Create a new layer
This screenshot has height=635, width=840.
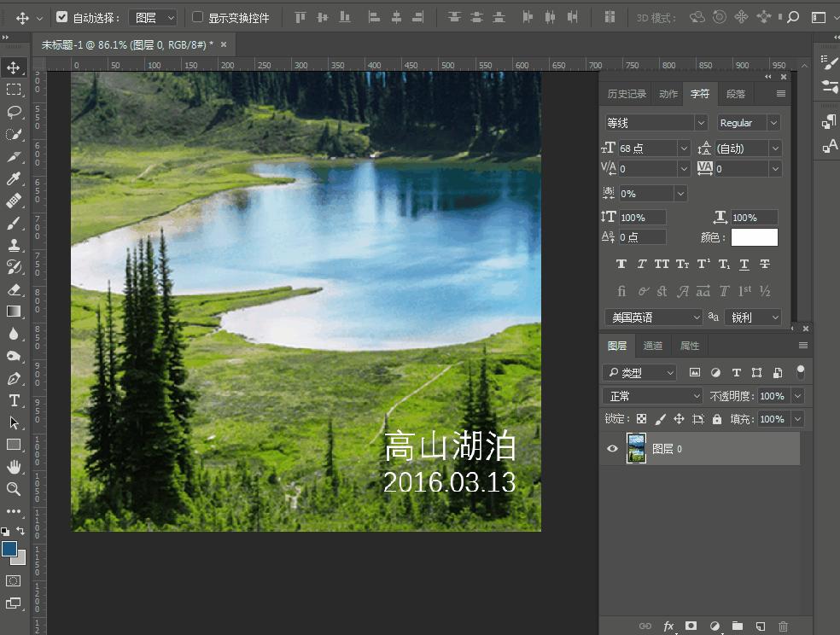click(760, 626)
